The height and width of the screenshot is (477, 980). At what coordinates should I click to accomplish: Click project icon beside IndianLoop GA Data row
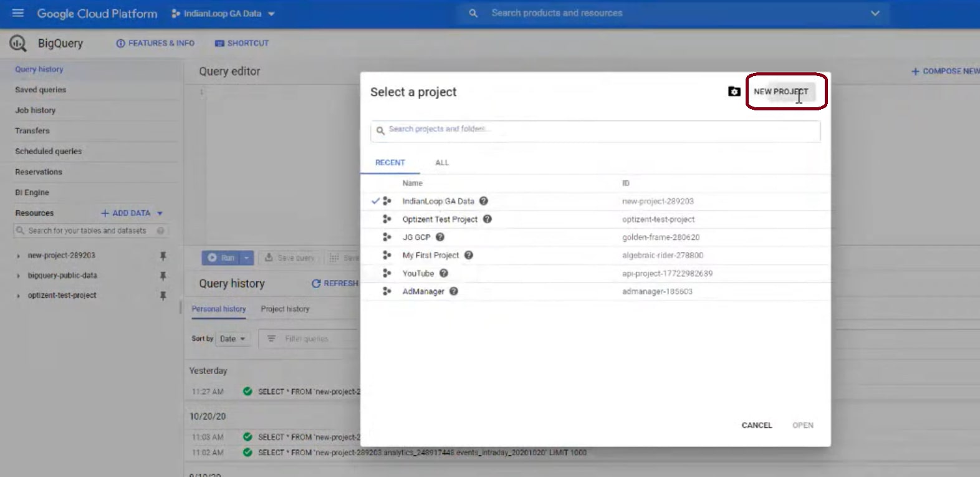point(387,201)
